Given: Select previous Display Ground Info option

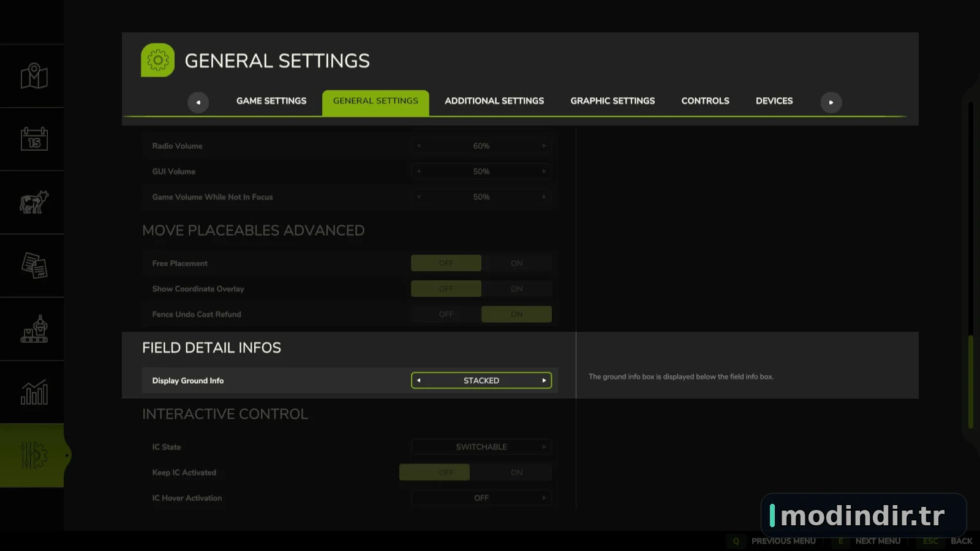Looking at the screenshot, I should point(419,381).
